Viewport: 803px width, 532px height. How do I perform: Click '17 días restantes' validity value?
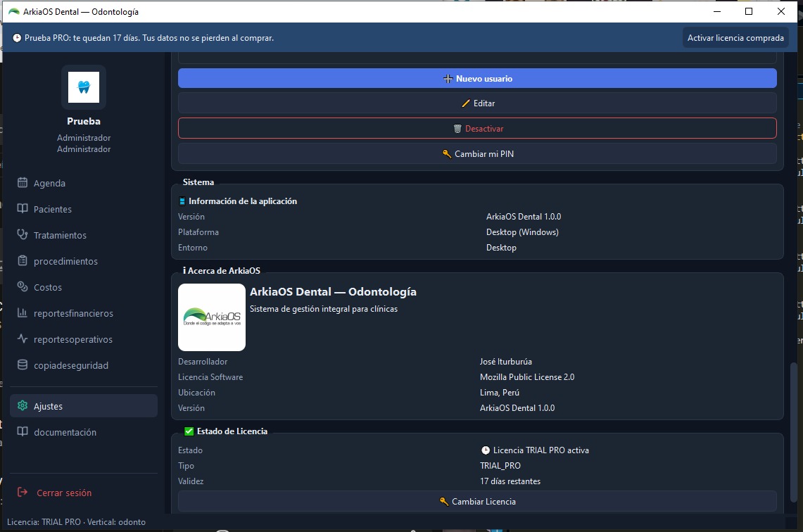[x=510, y=481]
